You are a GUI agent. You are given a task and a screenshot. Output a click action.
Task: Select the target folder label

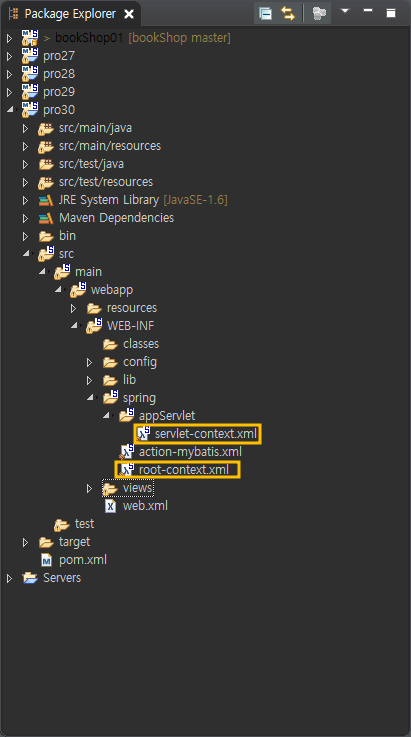tap(74, 542)
